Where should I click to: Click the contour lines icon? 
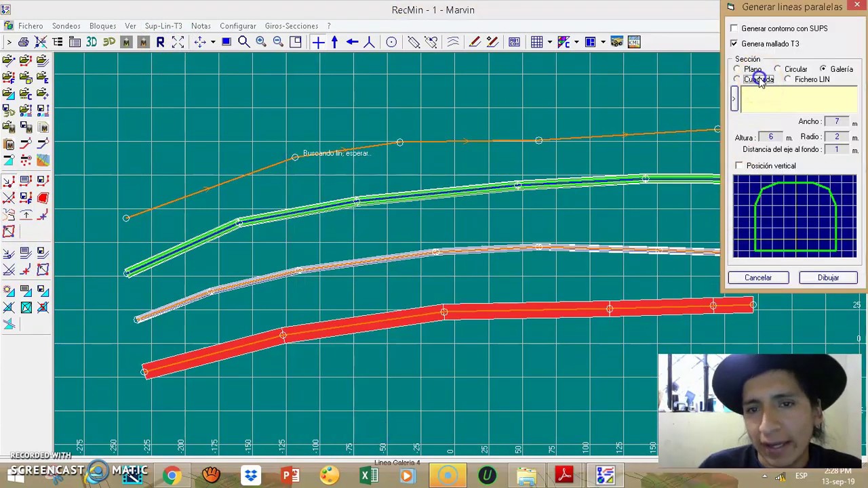(453, 42)
